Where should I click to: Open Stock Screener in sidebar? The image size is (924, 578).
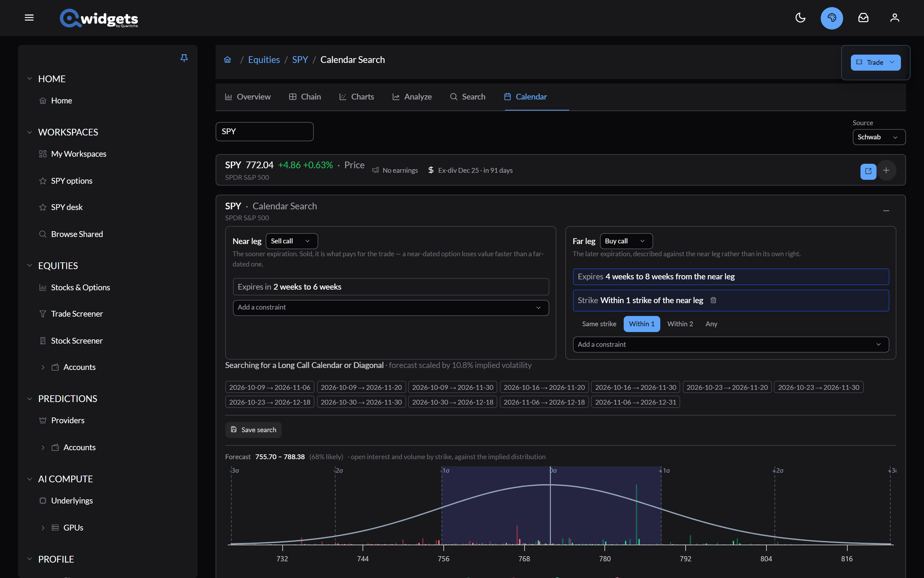point(77,341)
